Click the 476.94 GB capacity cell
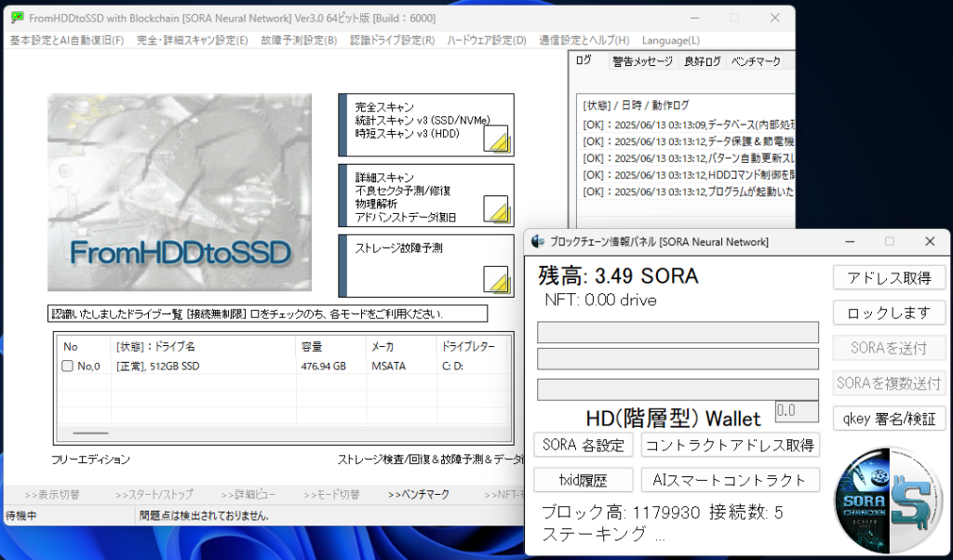 (323, 367)
